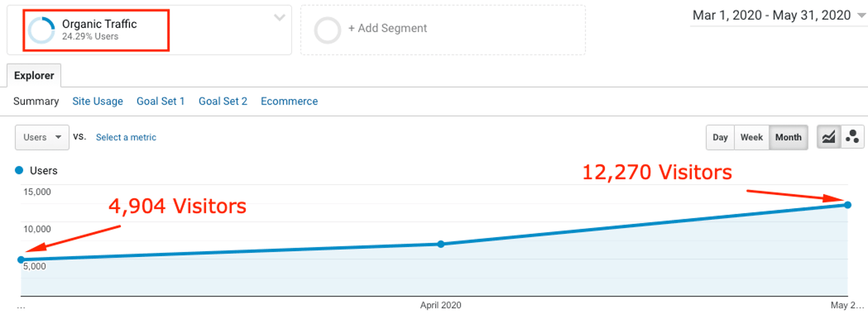Click the April 2020 data point
Screen dimensions: 868x313
(440, 244)
